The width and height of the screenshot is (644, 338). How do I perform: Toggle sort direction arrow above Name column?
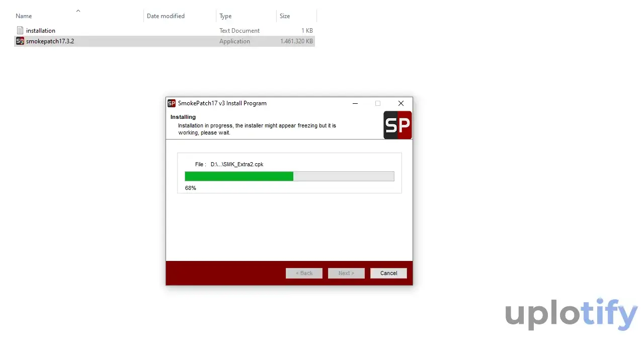pyautogui.click(x=78, y=10)
